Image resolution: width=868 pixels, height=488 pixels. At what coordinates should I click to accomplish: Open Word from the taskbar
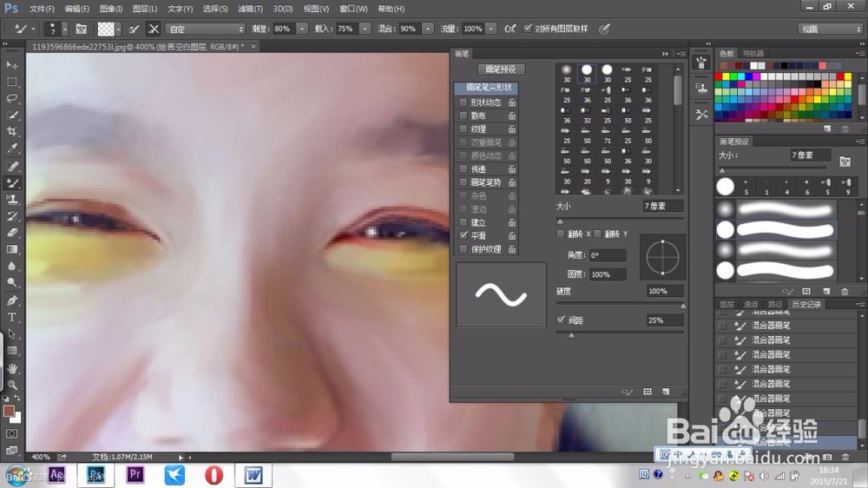[253, 475]
